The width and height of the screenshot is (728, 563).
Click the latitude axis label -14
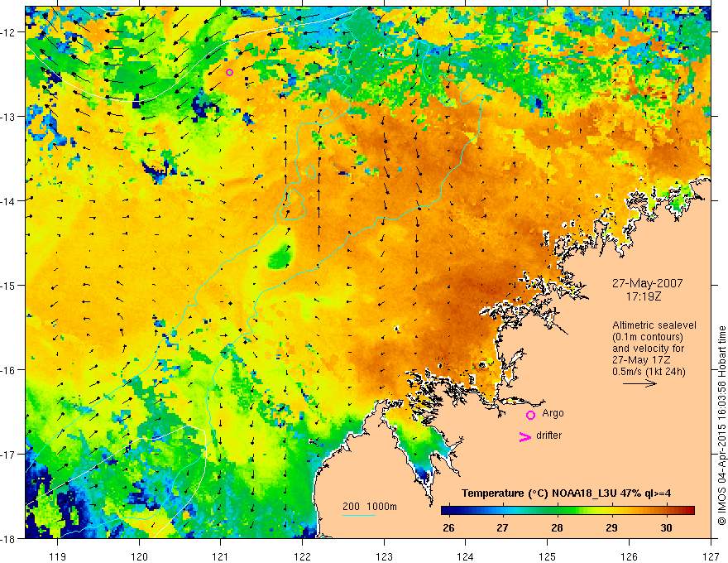9,200
